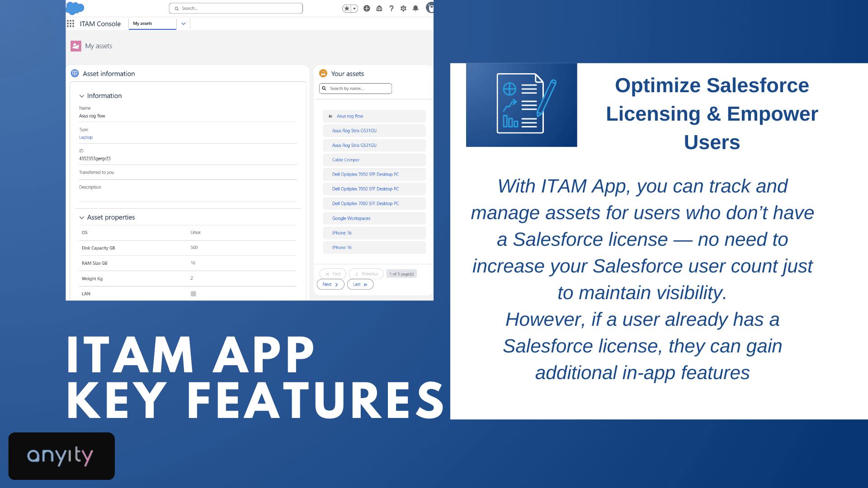The image size is (868, 488).
Task: Open the Trailhead guidance icon
Action: [379, 8]
